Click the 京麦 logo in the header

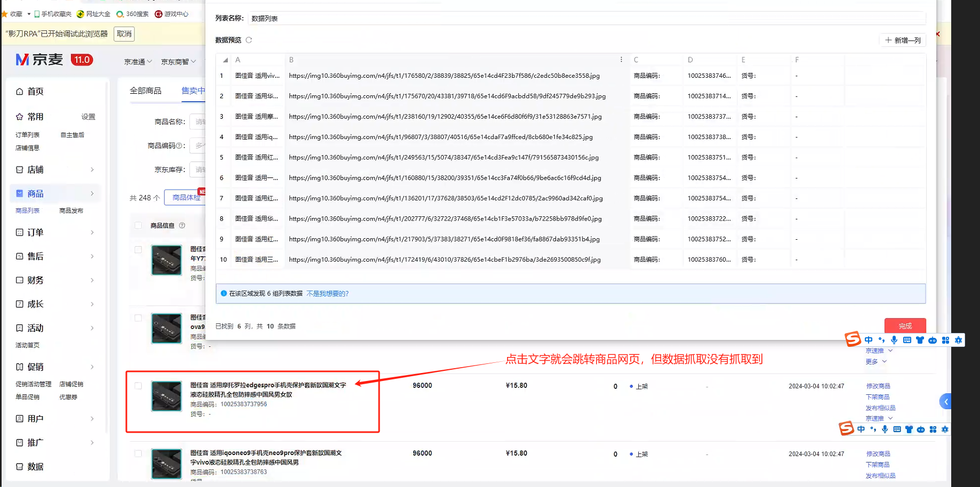coord(39,60)
